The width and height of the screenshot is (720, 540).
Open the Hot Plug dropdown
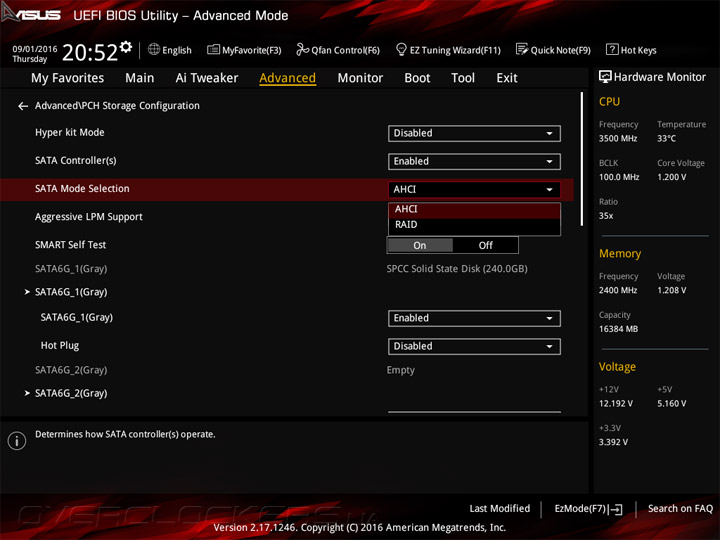tap(474, 346)
